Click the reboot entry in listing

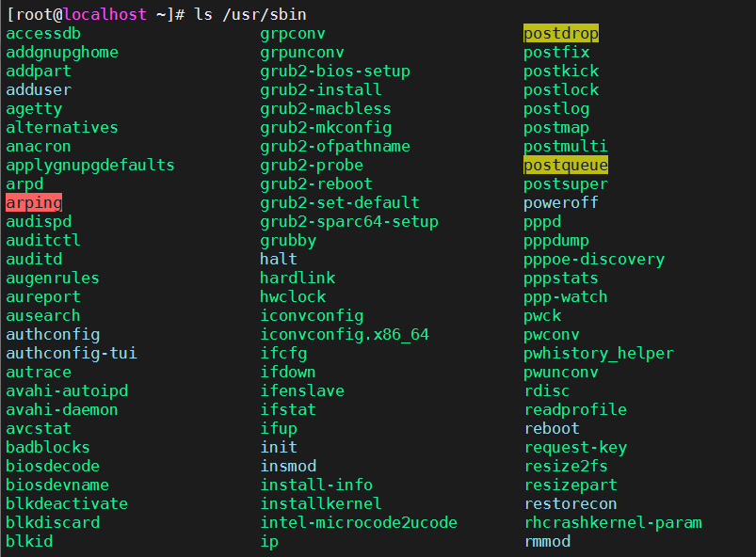[552, 428]
